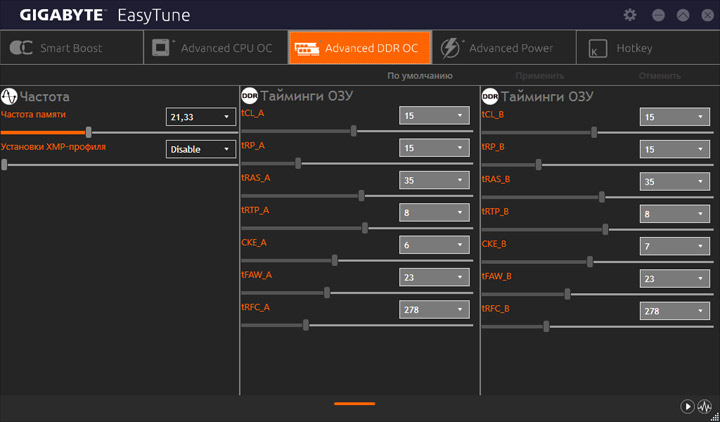Click the Advanced DDR OC memory icon

(306, 48)
